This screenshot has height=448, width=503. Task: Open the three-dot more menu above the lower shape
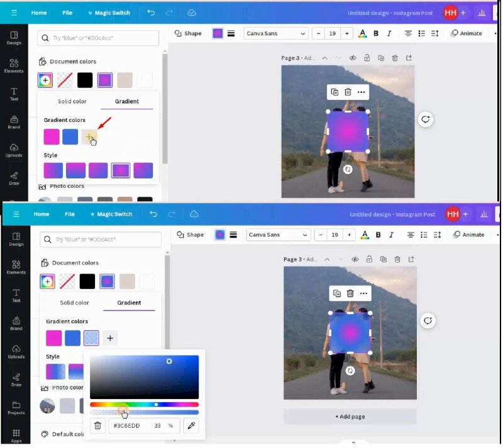(363, 293)
